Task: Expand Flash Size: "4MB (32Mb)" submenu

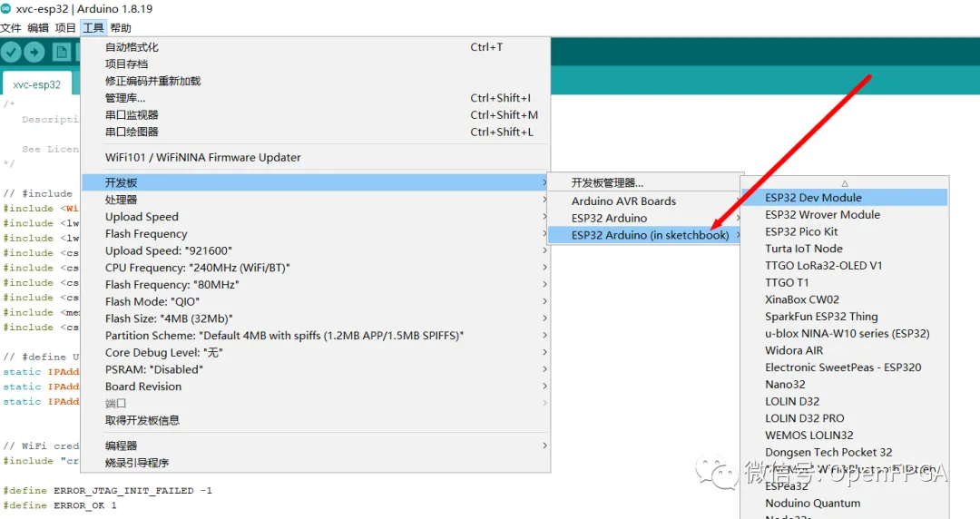Action: click(316, 318)
